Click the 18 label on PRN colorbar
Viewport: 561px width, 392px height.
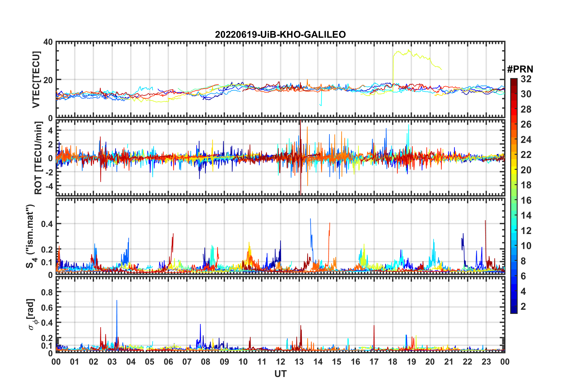[526, 185]
